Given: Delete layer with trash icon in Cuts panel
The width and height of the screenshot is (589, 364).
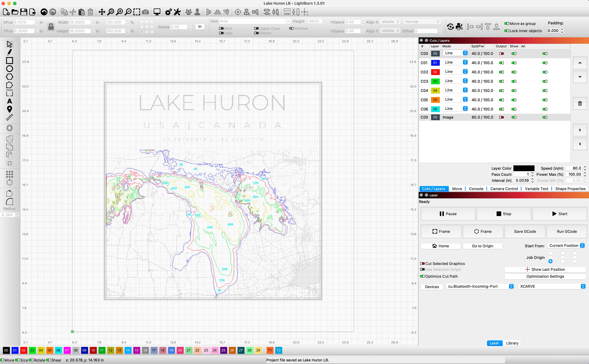Looking at the screenshot, I should point(580,104).
